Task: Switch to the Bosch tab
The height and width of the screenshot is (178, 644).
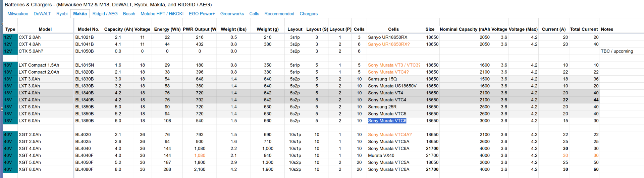Action: point(129,14)
